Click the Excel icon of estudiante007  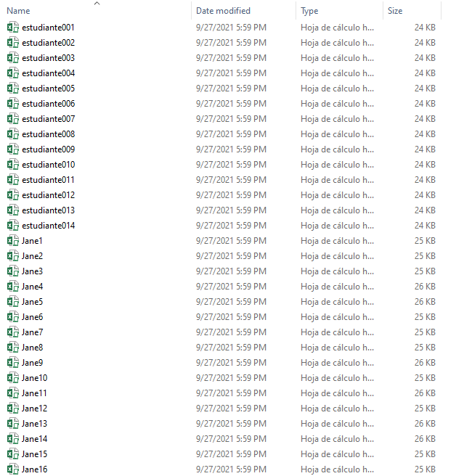pos(13,119)
